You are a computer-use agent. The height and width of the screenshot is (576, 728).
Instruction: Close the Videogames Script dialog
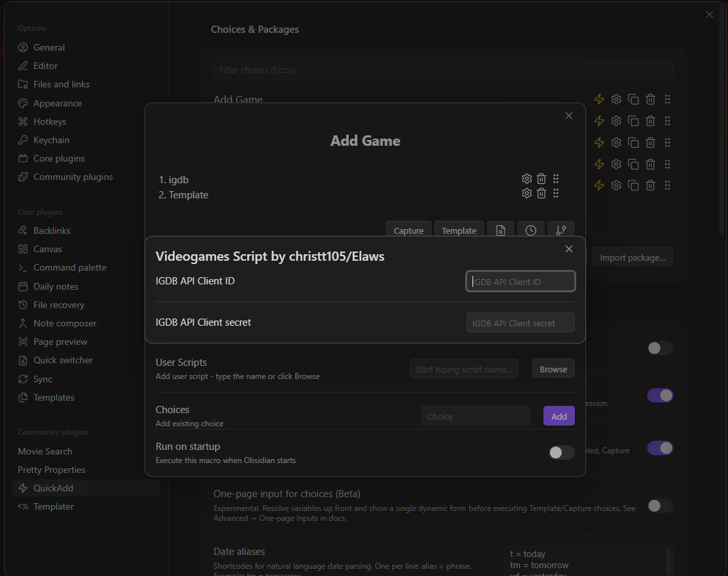[x=569, y=249]
